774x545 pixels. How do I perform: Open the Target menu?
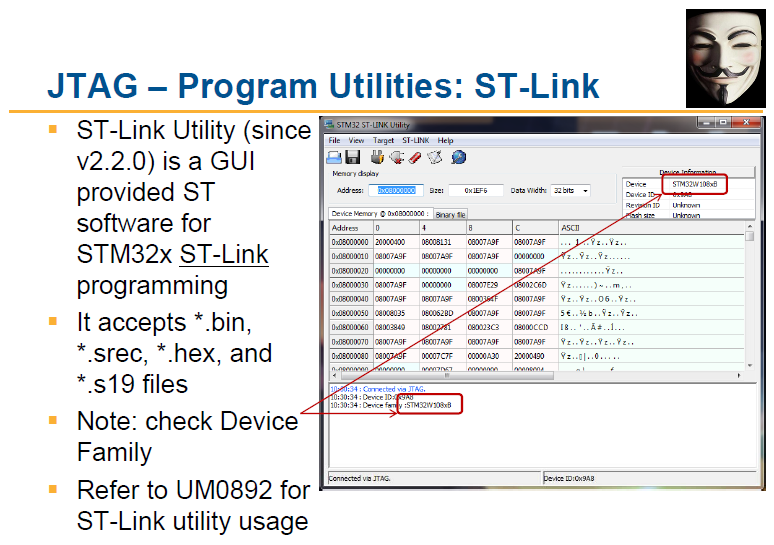point(383,140)
